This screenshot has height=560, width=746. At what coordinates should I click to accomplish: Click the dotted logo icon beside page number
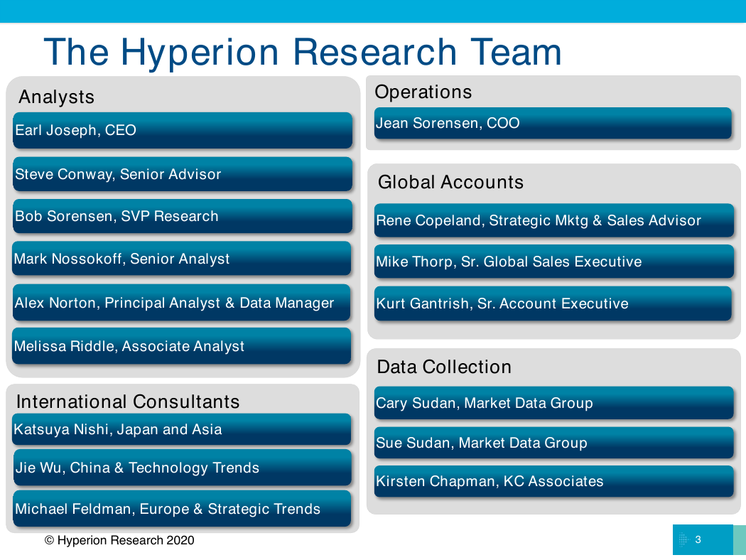click(x=683, y=539)
